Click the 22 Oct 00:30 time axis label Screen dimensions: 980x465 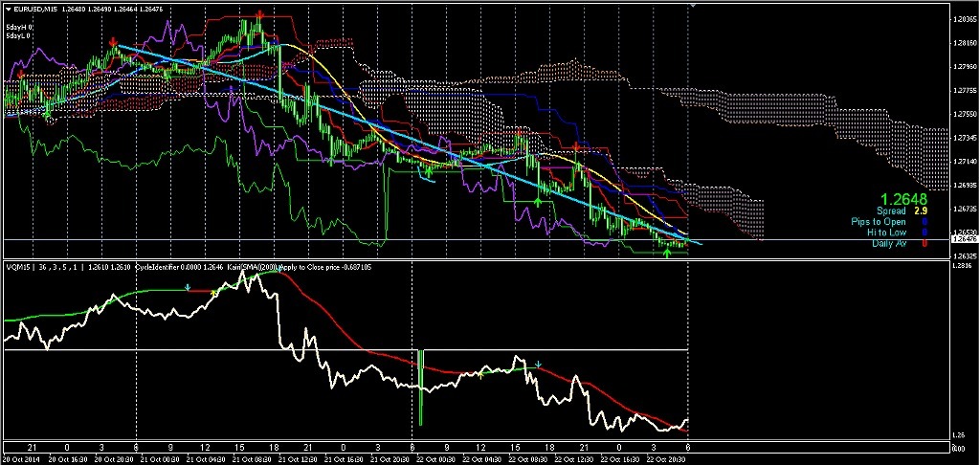click(436, 458)
